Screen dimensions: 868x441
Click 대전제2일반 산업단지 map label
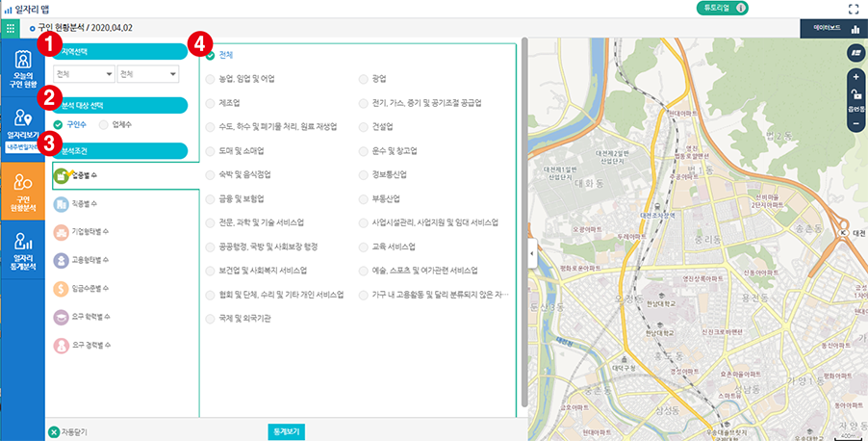(612, 157)
